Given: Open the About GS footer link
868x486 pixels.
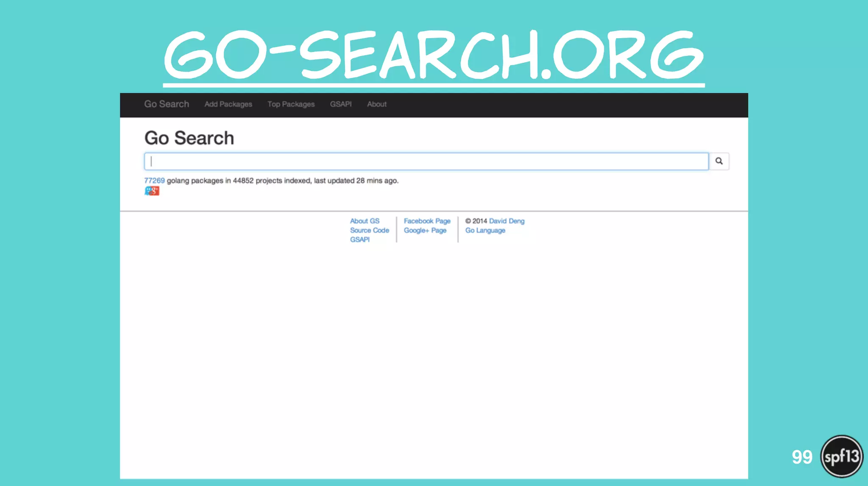Looking at the screenshot, I should click(364, 221).
